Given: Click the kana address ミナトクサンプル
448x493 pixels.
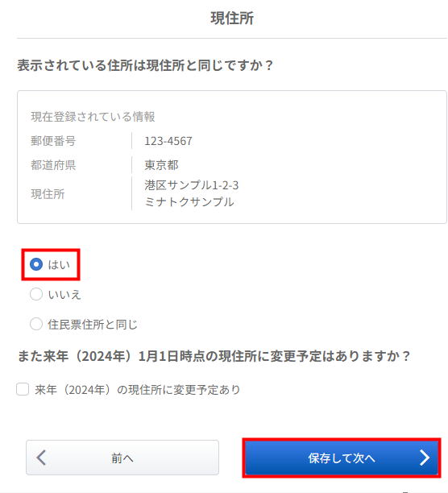Looking at the screenshot, I should pos(189,202).
